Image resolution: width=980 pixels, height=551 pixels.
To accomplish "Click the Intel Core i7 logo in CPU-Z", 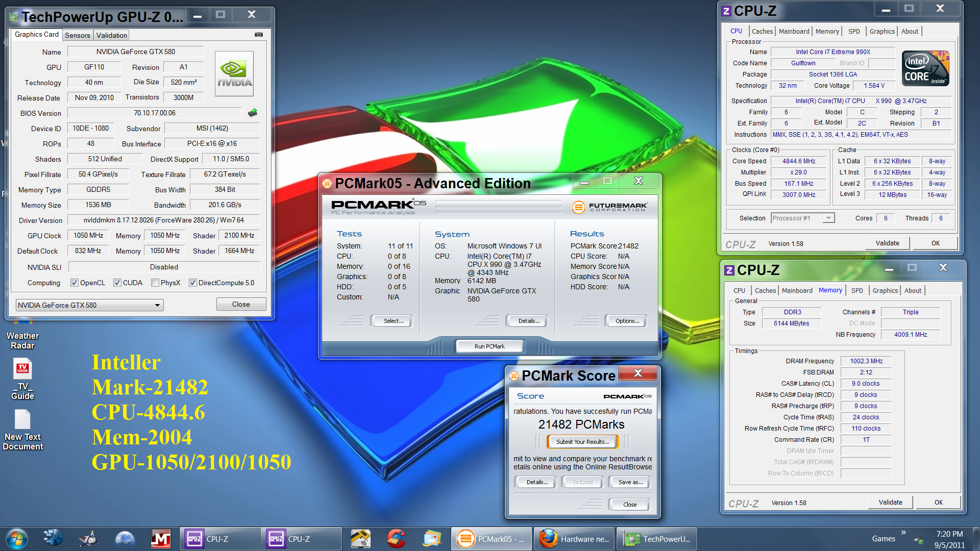I will (925, 68).
